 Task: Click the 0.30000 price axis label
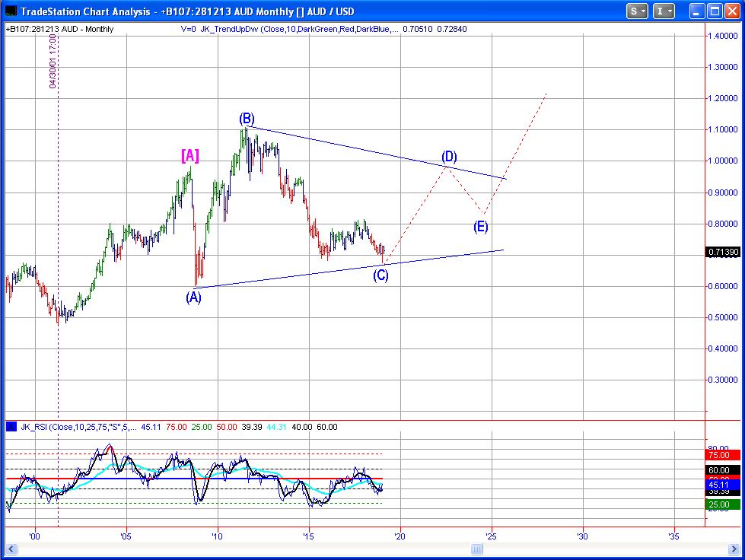[722, 380]
